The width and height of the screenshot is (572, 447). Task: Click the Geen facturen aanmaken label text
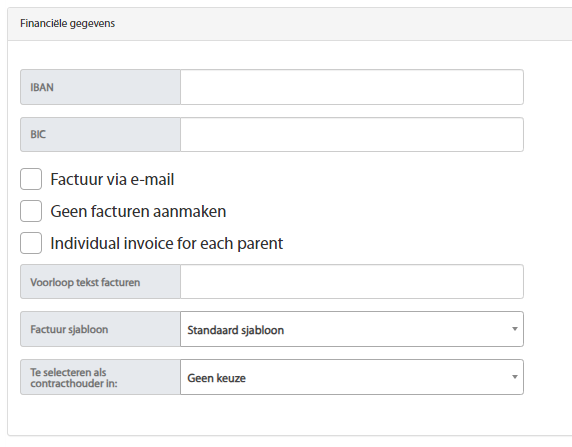(138, 211)
